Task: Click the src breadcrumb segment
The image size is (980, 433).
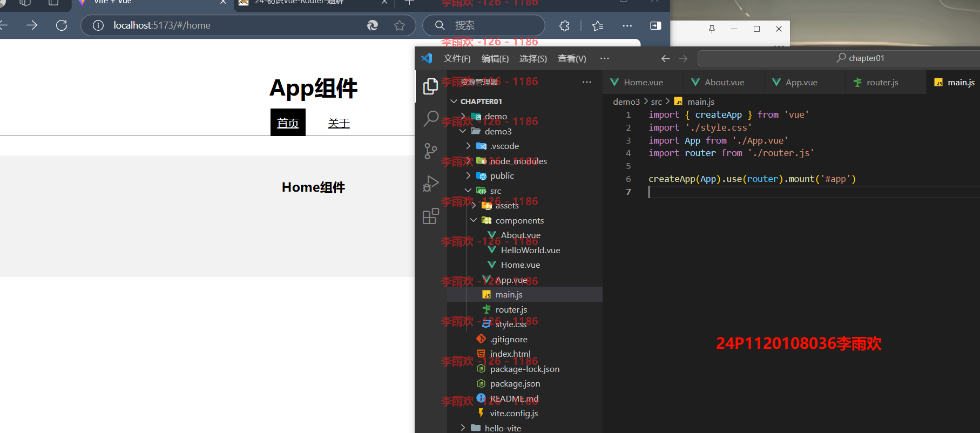Action: coord(657,102)
